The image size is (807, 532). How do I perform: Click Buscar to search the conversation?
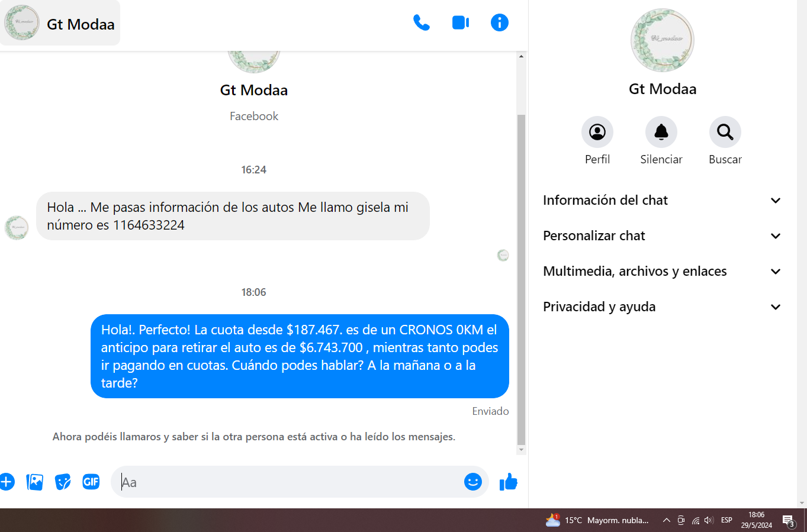click(725, 132)
